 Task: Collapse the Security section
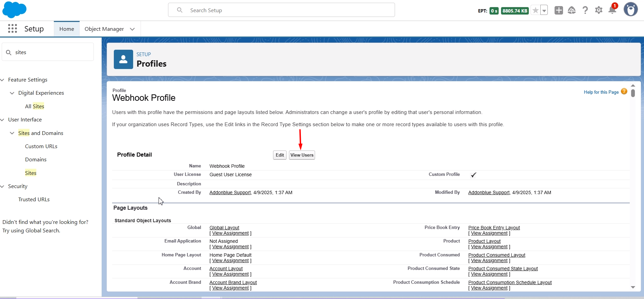point(2,186)
